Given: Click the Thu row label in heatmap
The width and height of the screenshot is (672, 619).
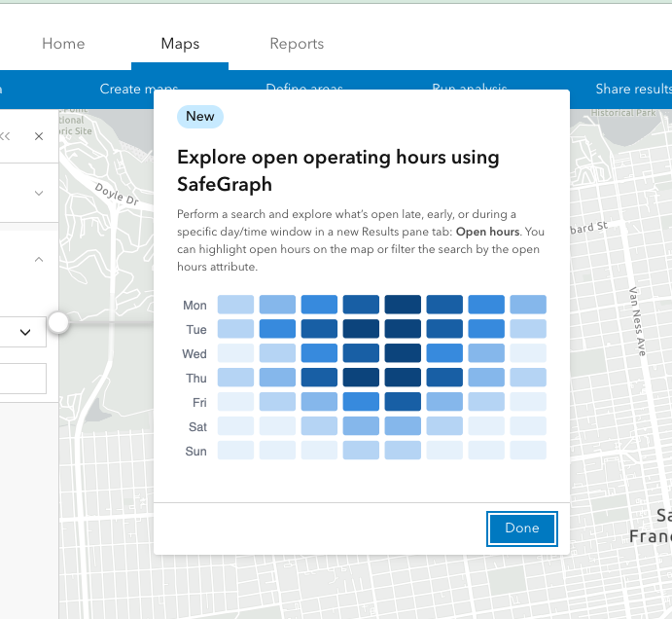Looking at the screenshot, I should (x=196, y=379).
